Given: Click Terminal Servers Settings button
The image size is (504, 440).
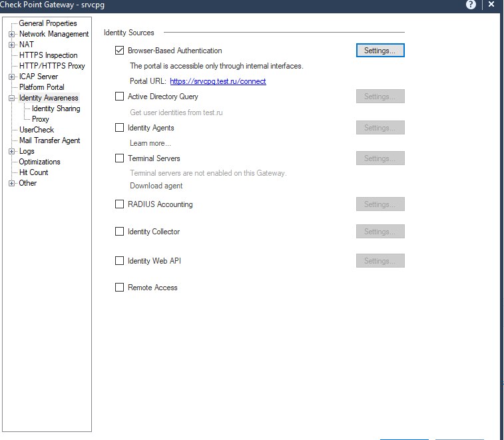Looking at the screenshot, I should (380, 158).
